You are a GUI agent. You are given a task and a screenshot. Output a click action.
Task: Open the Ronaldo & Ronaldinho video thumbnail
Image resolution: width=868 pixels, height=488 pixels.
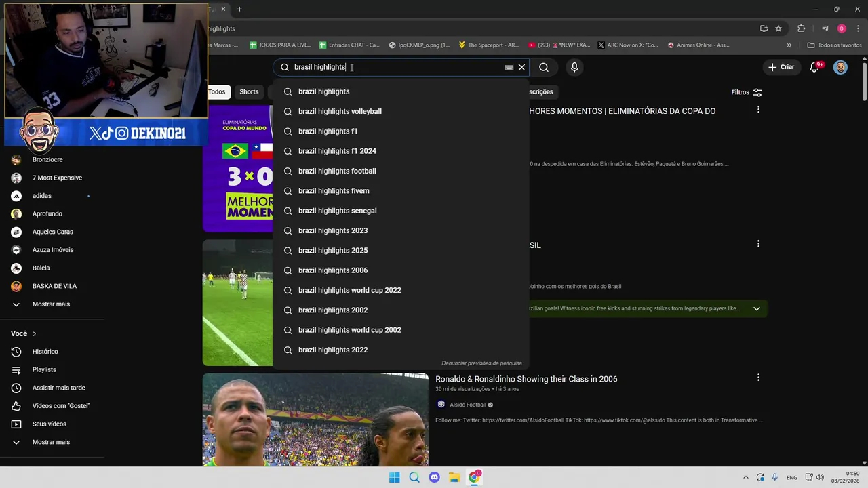[x=315, y=420]
